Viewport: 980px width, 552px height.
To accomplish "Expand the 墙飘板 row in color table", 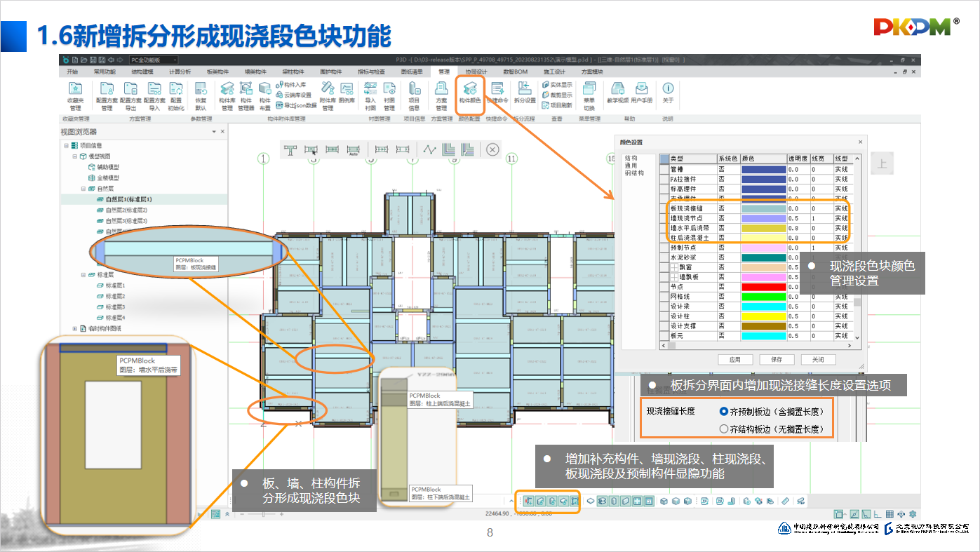I will (673, 277).
